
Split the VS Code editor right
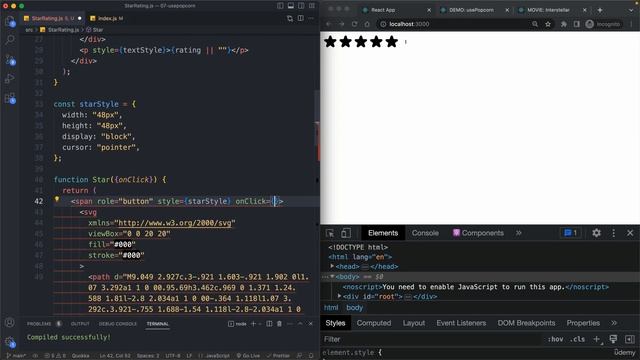click(301, 18)
